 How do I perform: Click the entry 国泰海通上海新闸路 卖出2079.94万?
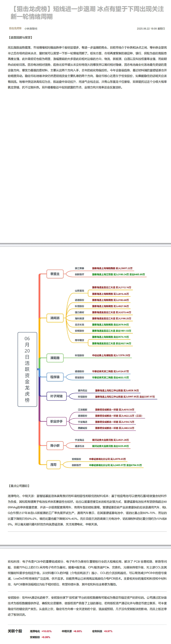click(110, 325)
